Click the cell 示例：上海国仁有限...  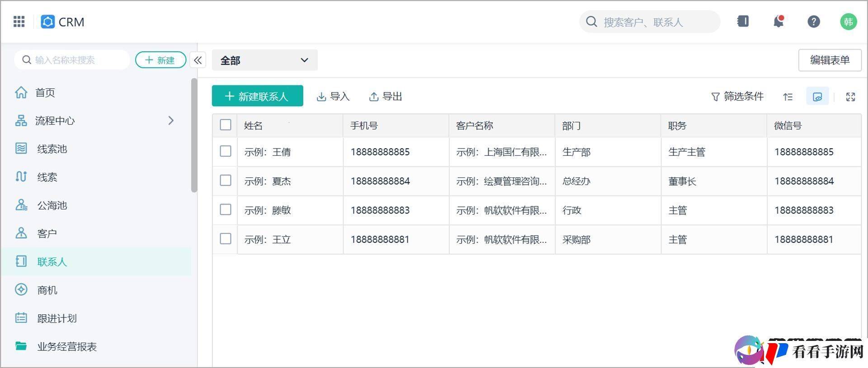coord(501,152)
